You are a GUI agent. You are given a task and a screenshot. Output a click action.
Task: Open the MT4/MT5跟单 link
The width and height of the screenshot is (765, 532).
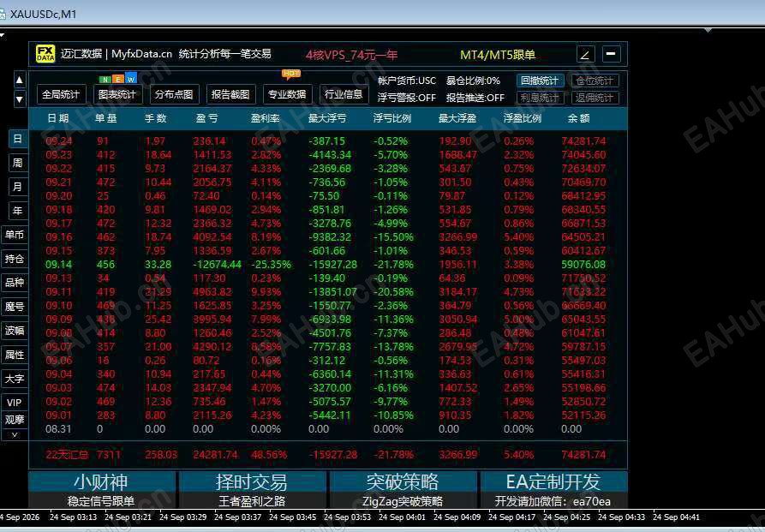click(498, 55)
